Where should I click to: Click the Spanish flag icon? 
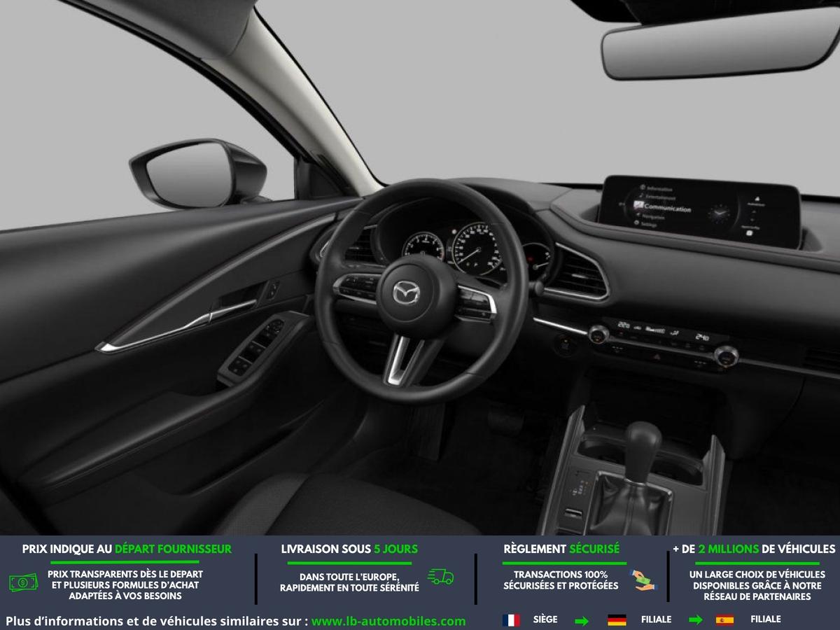coord(724,620)
